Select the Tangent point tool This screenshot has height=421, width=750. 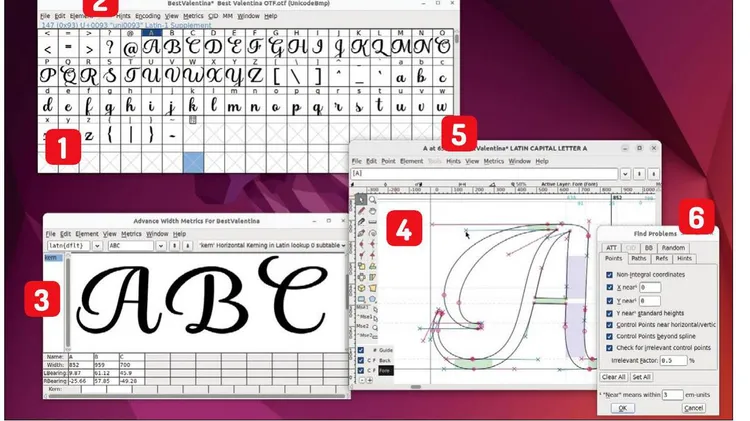(372, 255)
